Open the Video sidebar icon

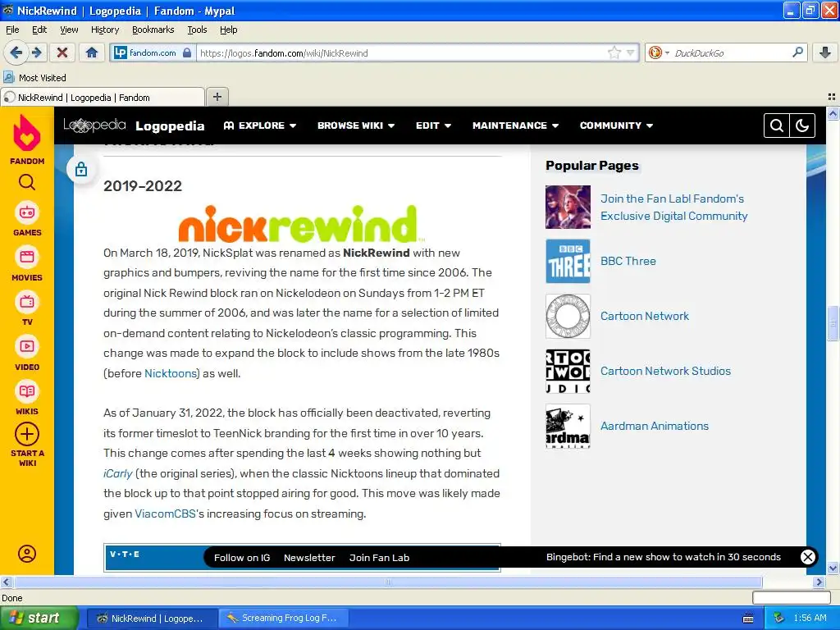tap(27, 347)
